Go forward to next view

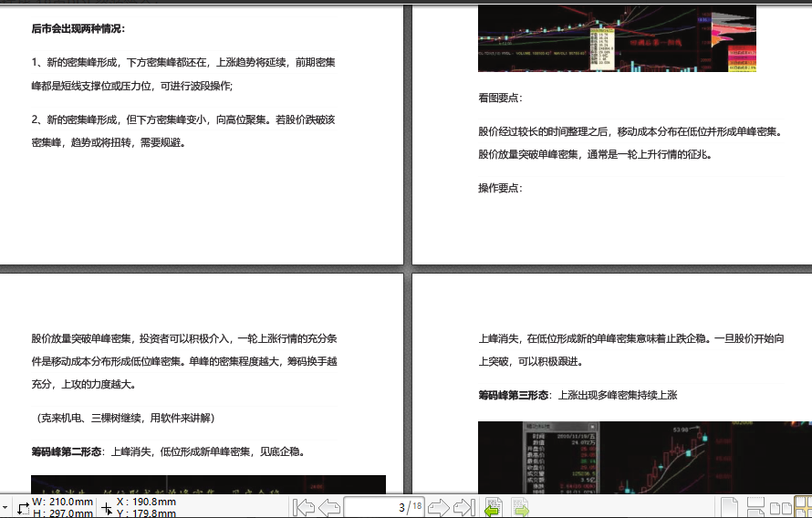[x=520, y=507]
